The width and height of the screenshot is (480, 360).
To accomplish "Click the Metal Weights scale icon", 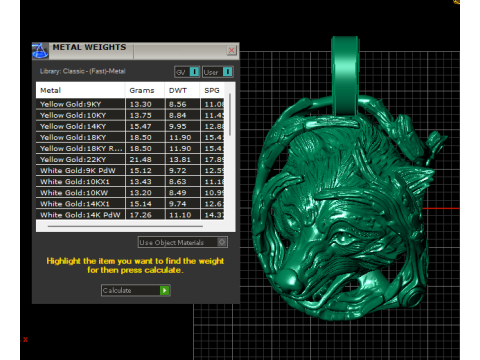I will coord(40,51).
